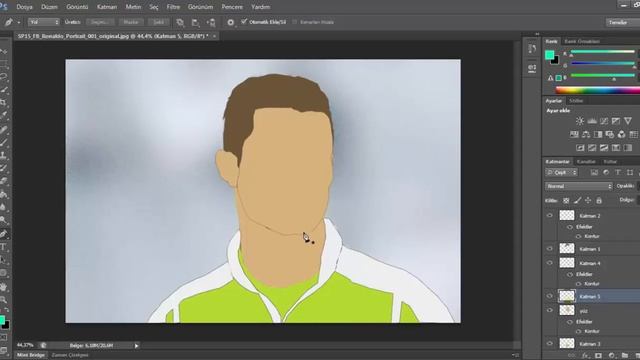Image resolution: width=640 pixels, height=360 pixels.
Task: Switch to the Kanallar tab
Action: tap(586, 162)
